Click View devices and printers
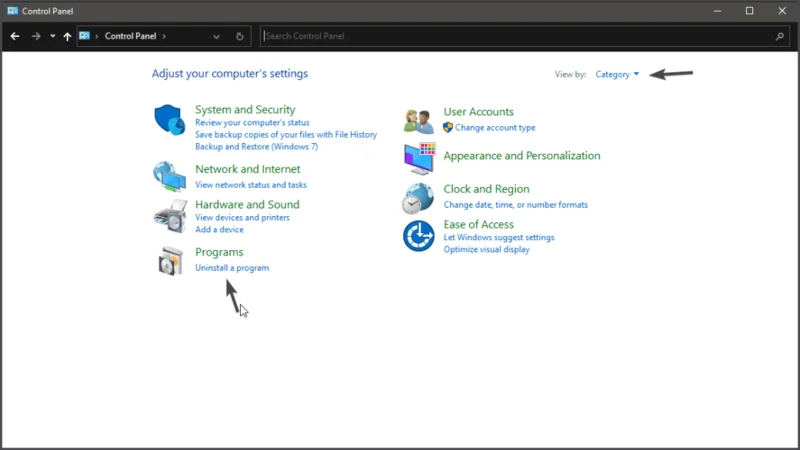Viewport: 800px width, 450px height. point(242,217)
